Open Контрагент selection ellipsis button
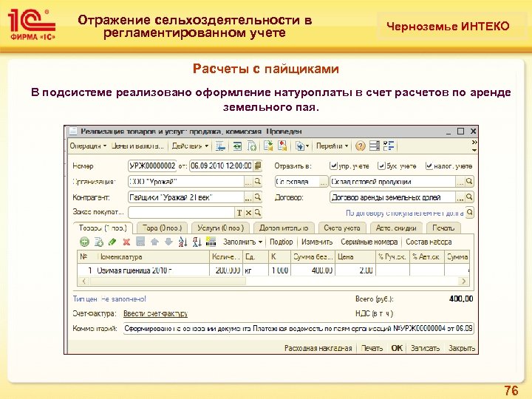The width and height of the screenshot is (532, 399). coord(248,197)
